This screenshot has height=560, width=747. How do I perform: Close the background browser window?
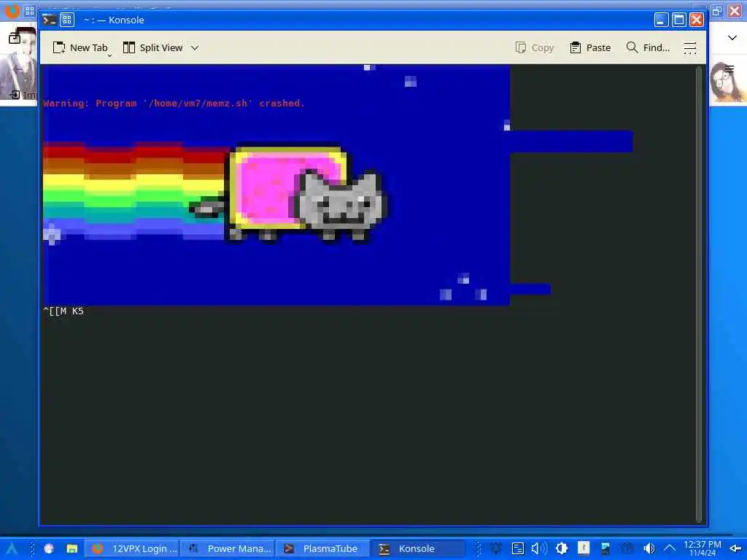point(735,10)
